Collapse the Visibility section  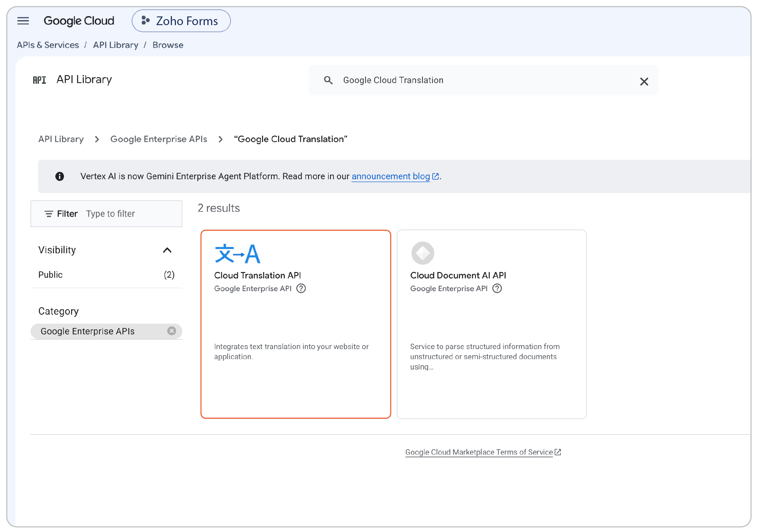point(167,250)
